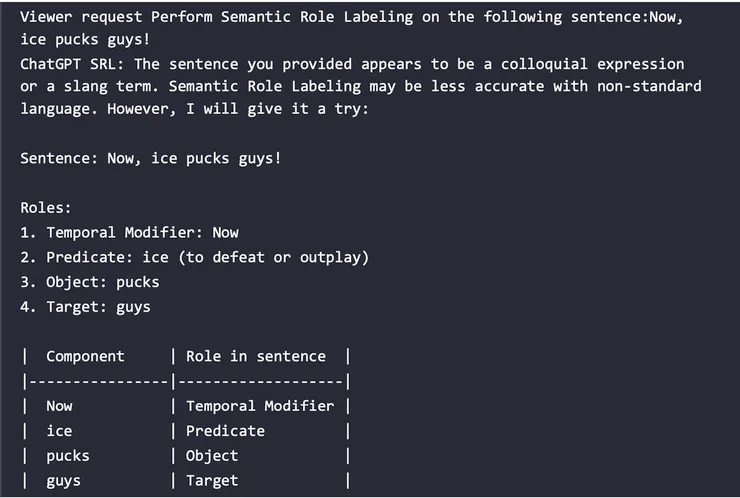This screenshot has height=498, width=740.
Task: Click the "Component" table header
Action: 85,356
